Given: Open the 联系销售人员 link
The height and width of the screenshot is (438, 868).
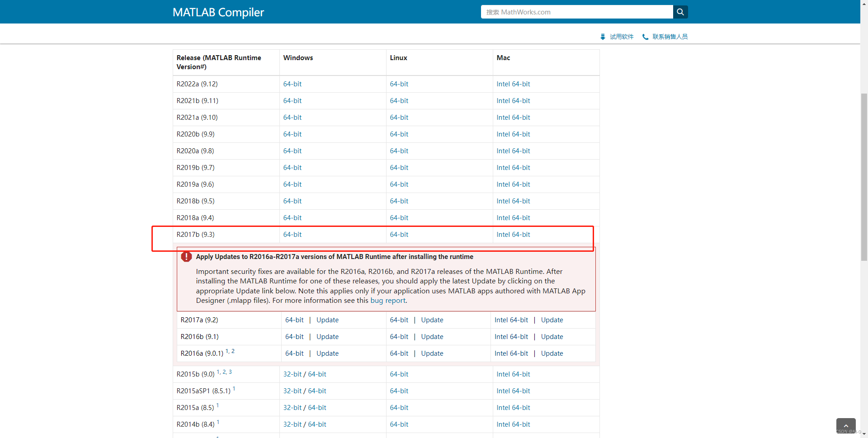Looking at the screenshot, I should click(670, 37).
